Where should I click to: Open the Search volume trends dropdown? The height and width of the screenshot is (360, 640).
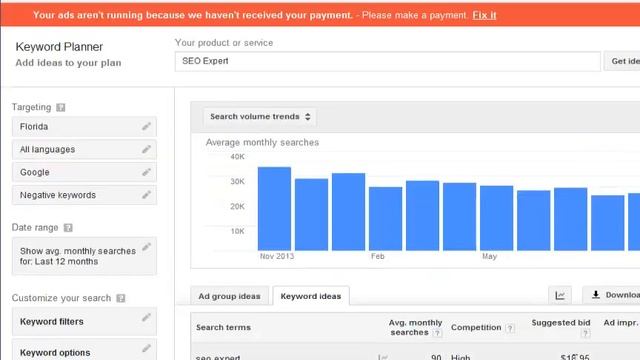pos(260,117)
